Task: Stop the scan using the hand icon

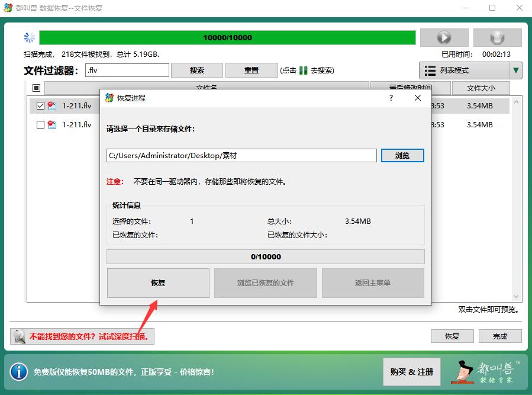Action: click(497, 37)
